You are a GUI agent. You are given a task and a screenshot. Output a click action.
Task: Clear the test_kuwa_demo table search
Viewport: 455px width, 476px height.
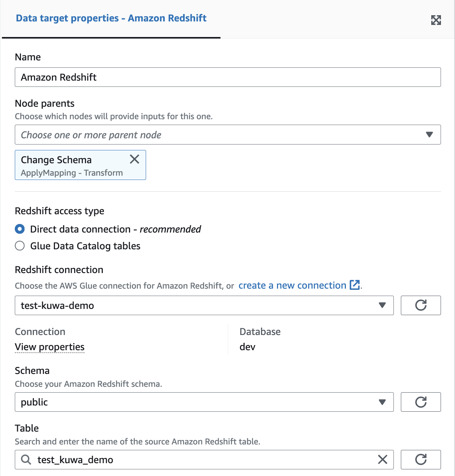[382, 460]
